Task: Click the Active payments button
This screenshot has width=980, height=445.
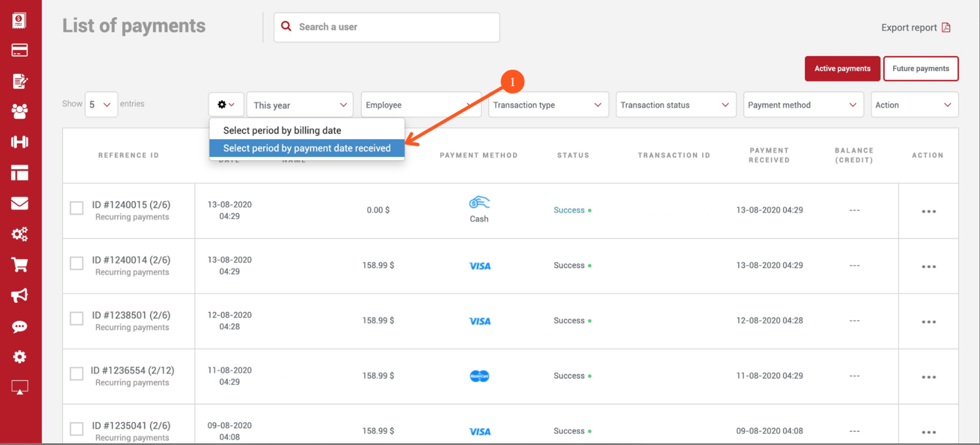Action: click(x=842, y=68)
